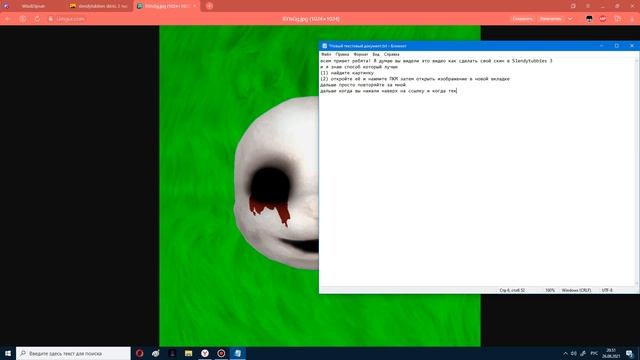Screen dimensions: 640x360
Task: Click the browser sidebar panel icon beside back arrow
Action: click(22, 19)
